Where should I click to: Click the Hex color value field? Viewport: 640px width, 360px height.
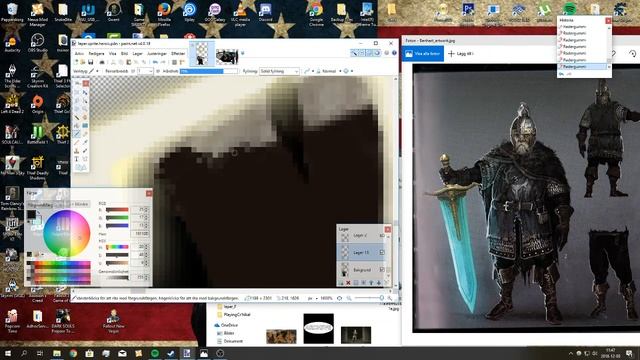click(140, 233)
